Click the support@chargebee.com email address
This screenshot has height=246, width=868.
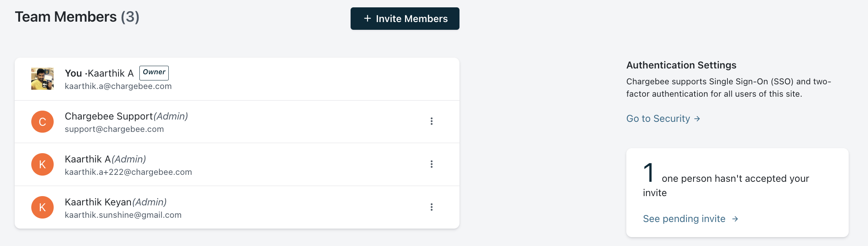click(x=114, y=129)
